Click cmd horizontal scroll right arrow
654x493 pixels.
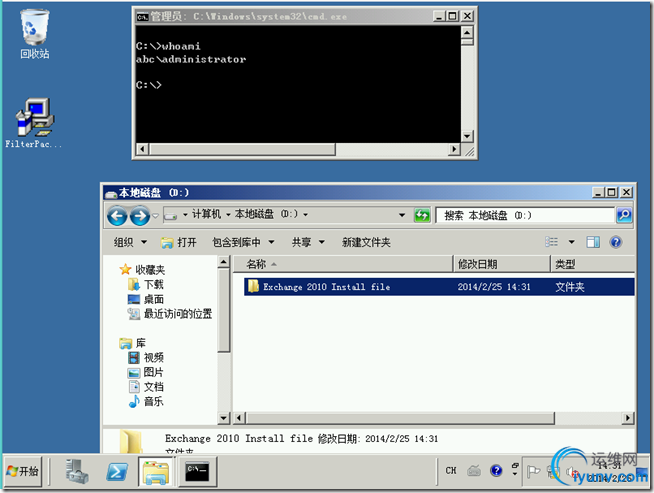click(455, 149)
